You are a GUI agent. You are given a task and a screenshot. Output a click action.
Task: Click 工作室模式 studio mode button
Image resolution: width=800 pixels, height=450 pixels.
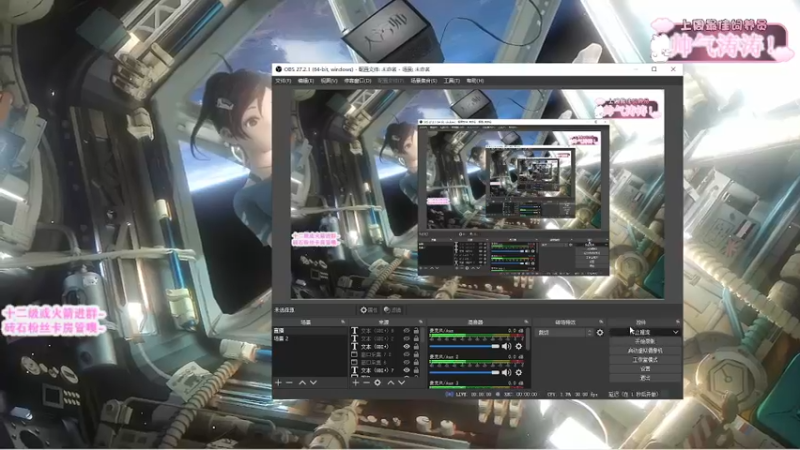(645, 360)
